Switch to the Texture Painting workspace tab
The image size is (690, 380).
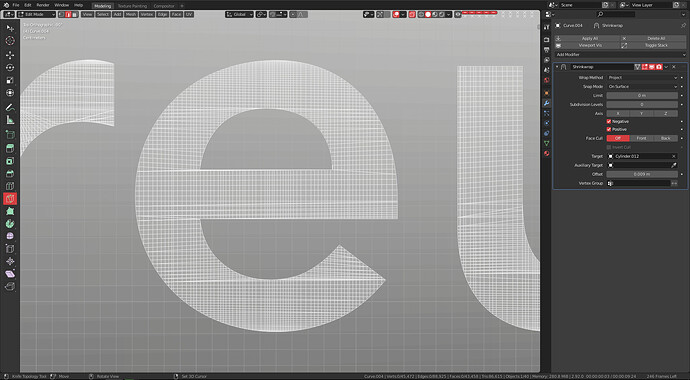click(x=132, y=6)
